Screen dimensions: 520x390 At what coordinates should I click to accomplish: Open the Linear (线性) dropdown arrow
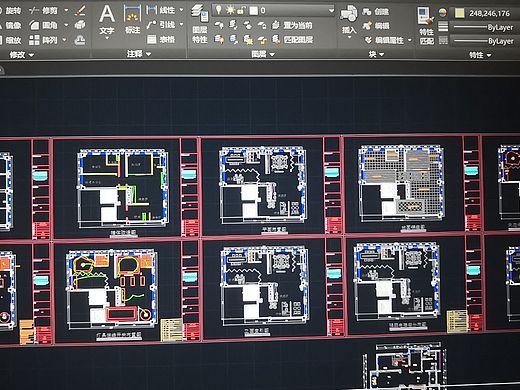pos(182,10)
